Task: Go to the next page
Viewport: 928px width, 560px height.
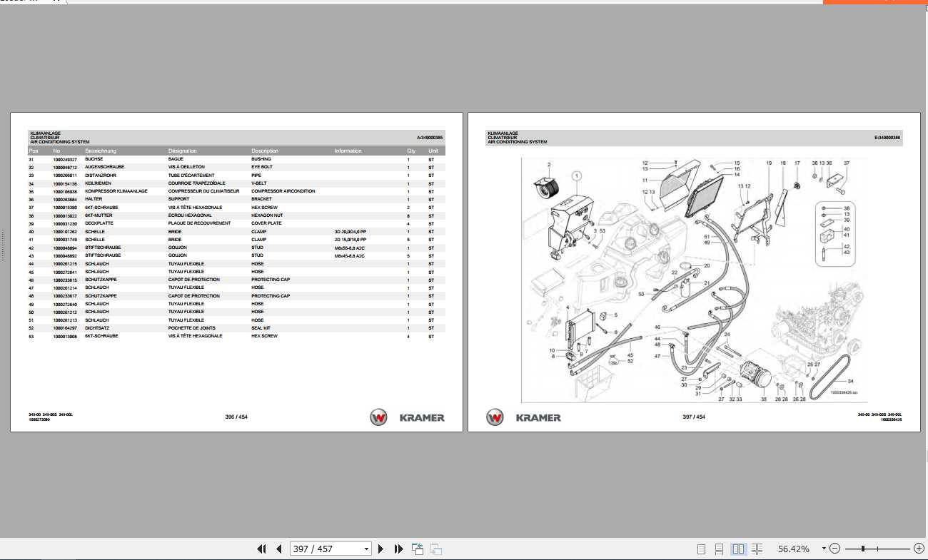Action: (380, 549)
